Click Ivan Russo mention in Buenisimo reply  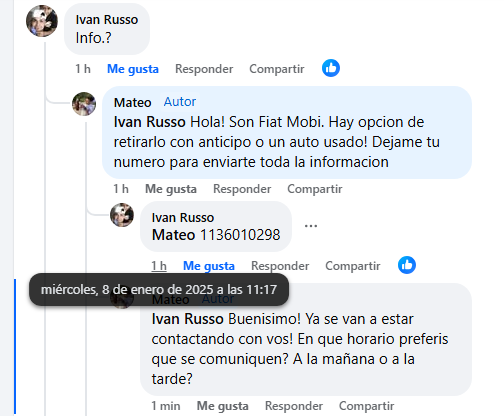click(x=187, y=319)
